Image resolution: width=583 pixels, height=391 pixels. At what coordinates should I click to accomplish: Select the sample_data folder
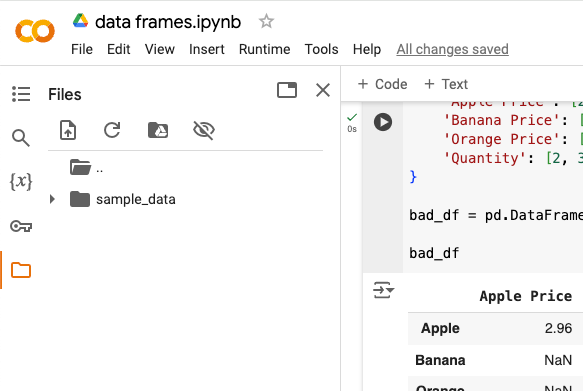[123, 199]
